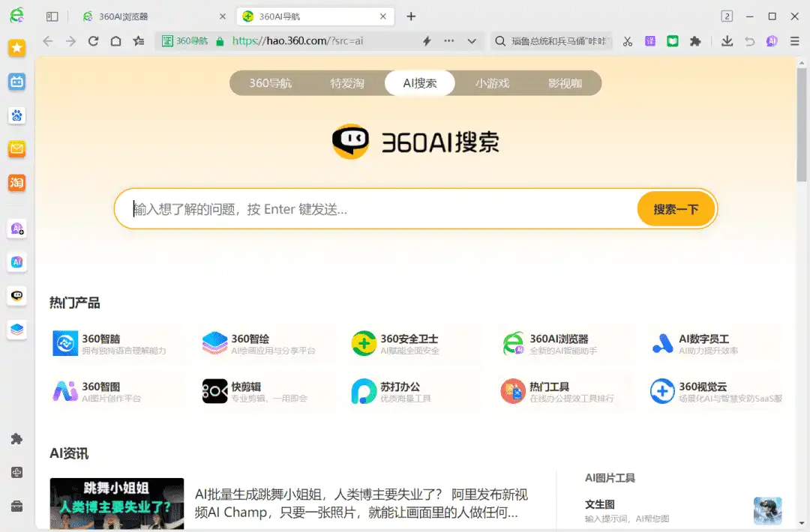This screenshot has height=532, width=810.
Task: Open the tab count indicator showing 2
Action: [727, 16]
